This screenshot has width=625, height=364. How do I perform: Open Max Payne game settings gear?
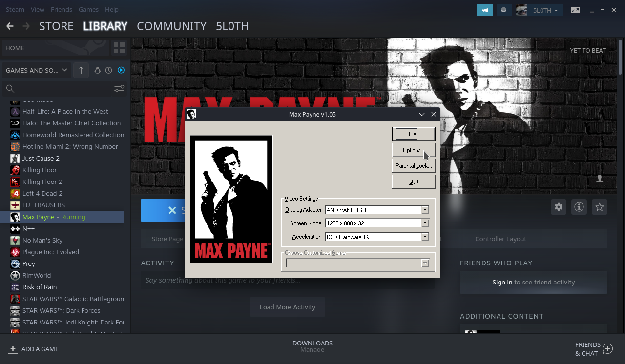559,207
